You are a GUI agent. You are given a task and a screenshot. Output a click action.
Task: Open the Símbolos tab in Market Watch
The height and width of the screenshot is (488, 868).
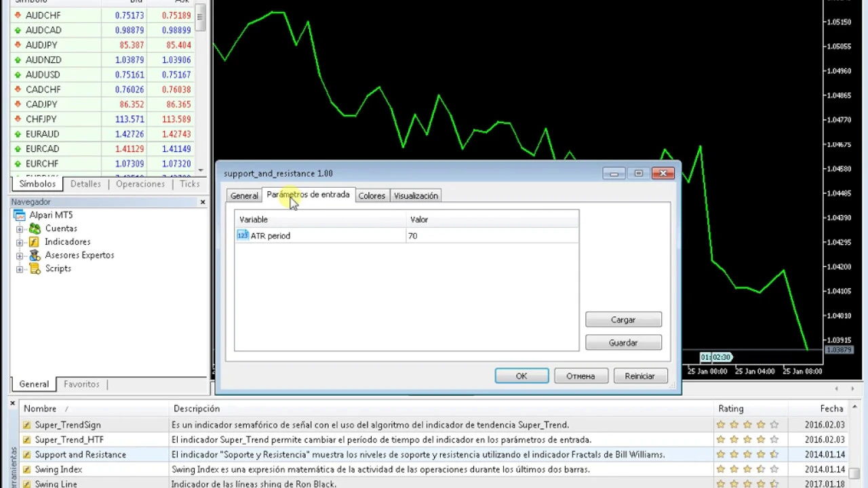coord(37,184)
